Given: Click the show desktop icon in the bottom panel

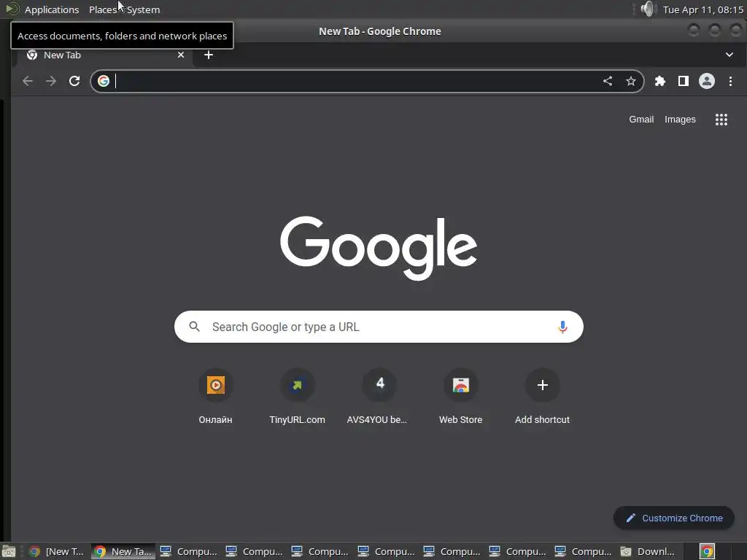Looking at the screenshot, I should 8,551.
